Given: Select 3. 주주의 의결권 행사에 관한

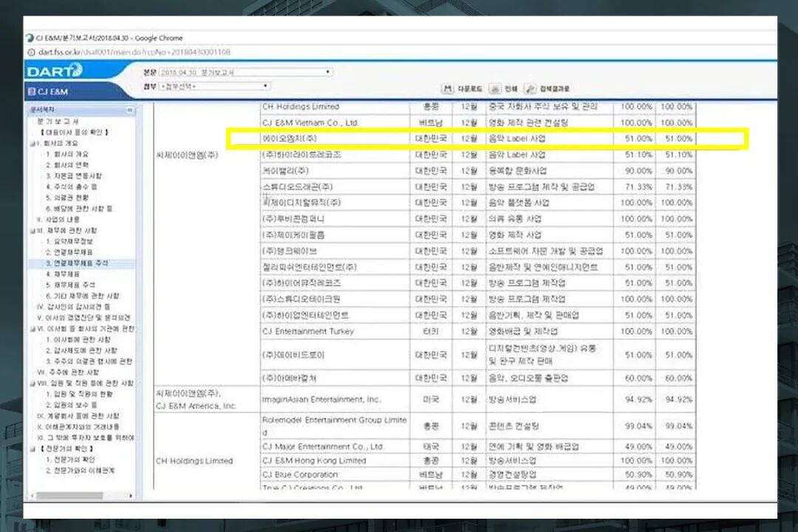Looking at the screenshot, I should coord(89,361).
